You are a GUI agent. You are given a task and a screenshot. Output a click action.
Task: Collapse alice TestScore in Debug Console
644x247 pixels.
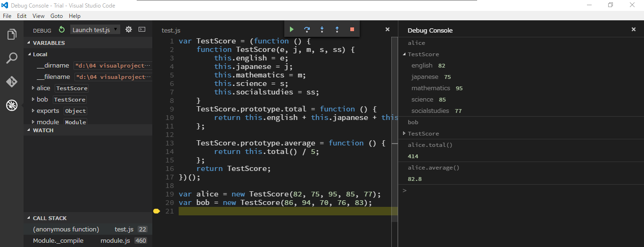point(405,54)
